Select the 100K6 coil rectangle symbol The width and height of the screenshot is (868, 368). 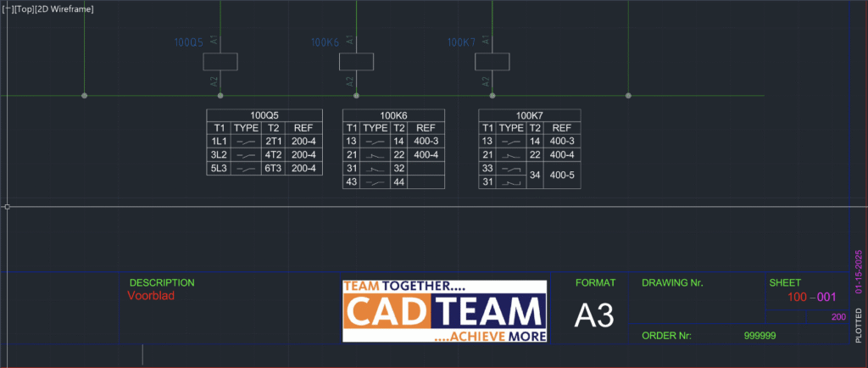[356, 61]
